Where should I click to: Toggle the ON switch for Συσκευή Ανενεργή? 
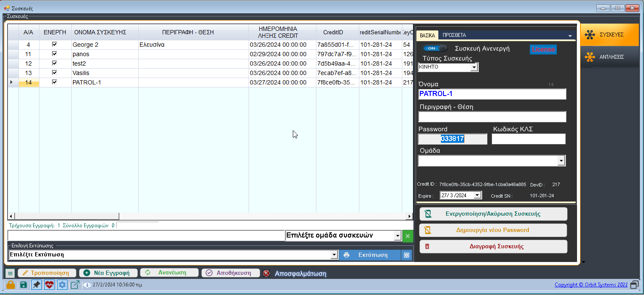[x=435, y=48]
